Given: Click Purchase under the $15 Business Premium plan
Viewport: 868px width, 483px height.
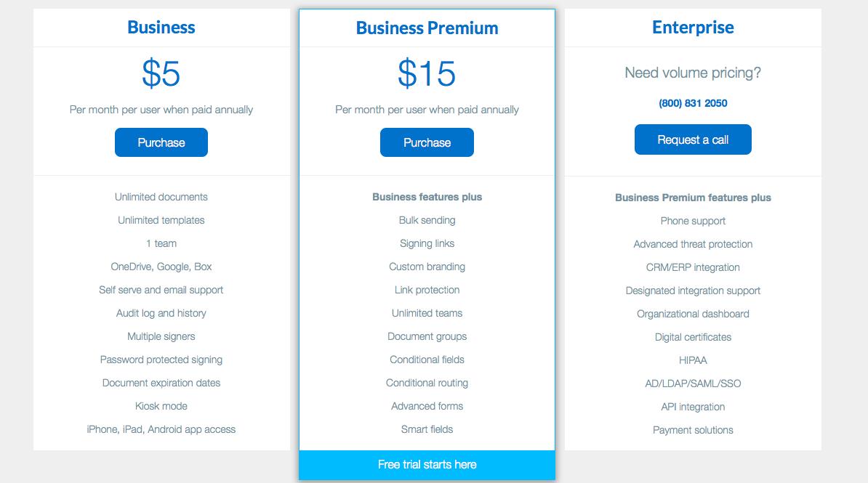Looking at the screenshot, I should (427, 142).
